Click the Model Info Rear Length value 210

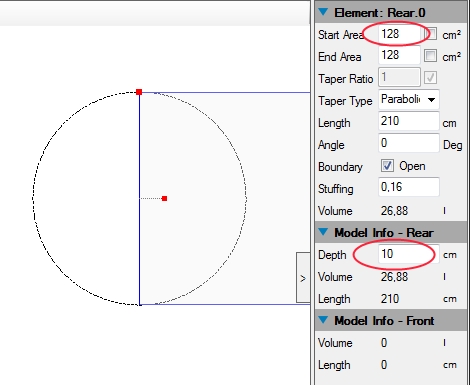point(390,299)
